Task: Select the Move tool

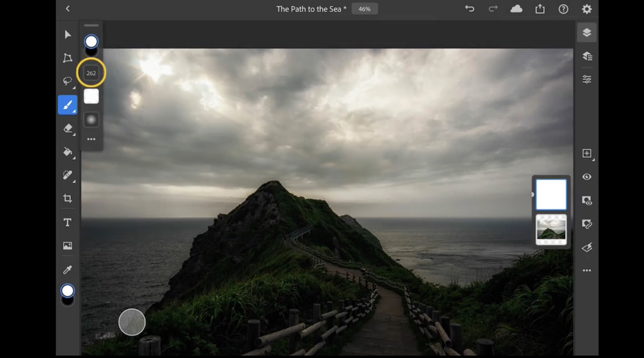Action: [68, 35]
